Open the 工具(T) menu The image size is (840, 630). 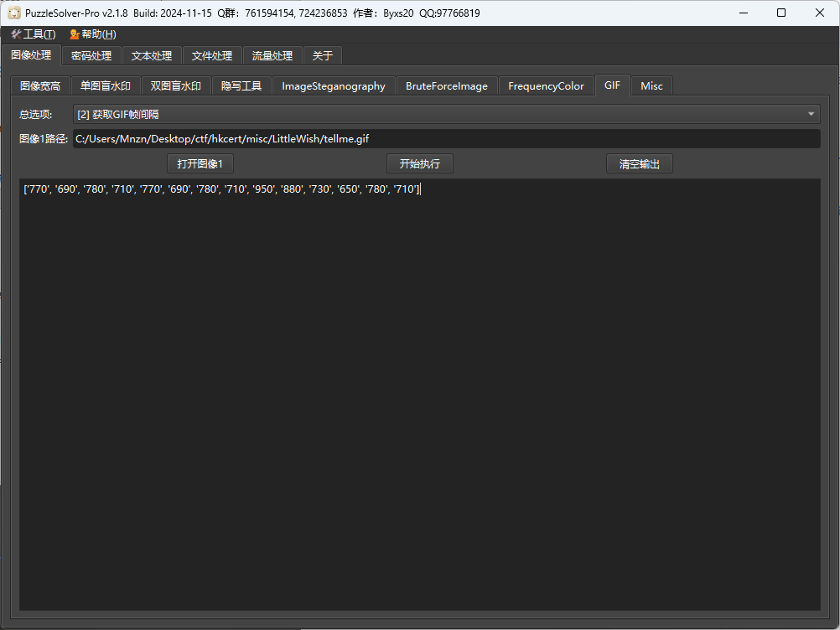pos(34,34)
